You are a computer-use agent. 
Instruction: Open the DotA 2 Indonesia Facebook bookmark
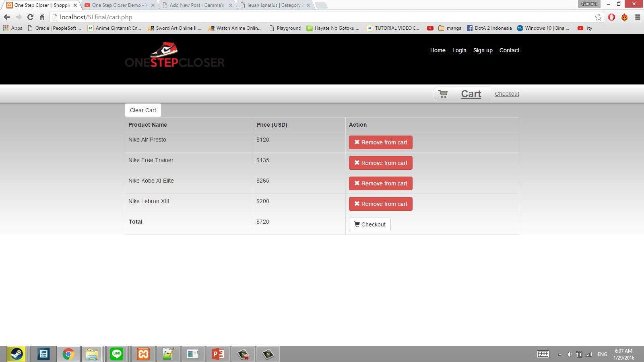pyautogui.click(x=489, y=28)
